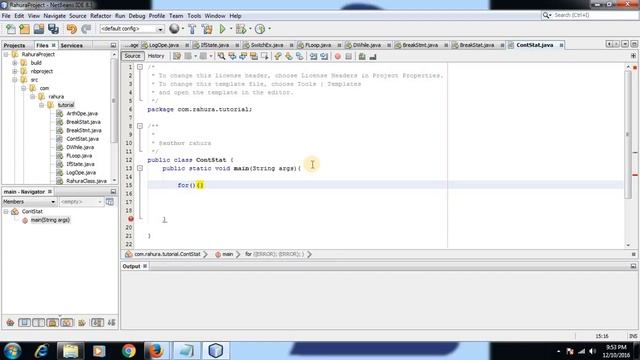This screenshot has height=360, width=640.
Task: Click the Profile Project clock icon
Action: (x=260, y=29)
